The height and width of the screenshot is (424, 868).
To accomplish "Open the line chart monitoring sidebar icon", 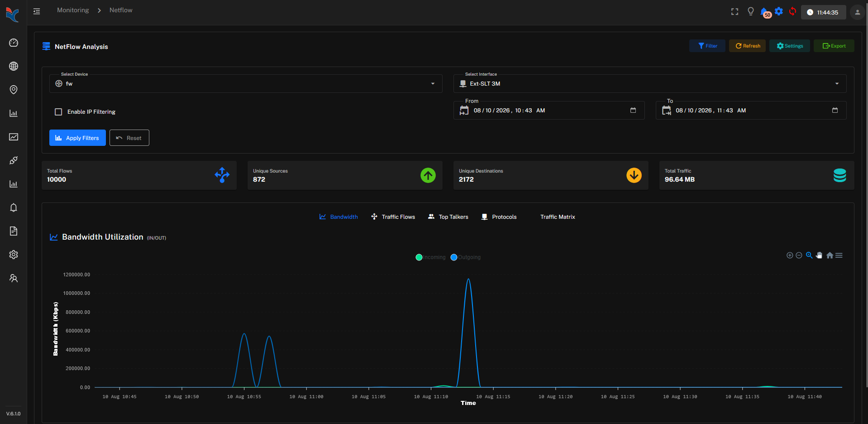I will point(14,137).
